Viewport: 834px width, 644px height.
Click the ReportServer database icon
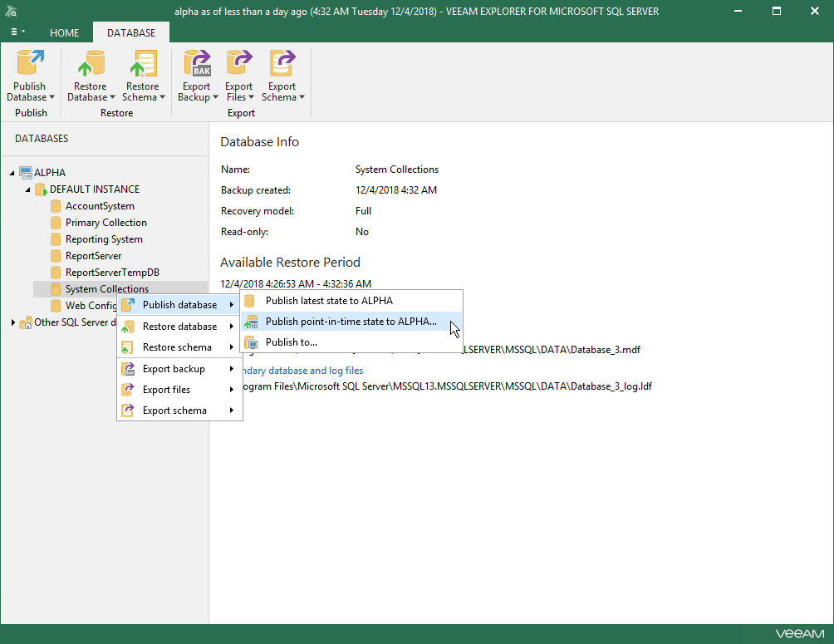click(x=56, y=256)
